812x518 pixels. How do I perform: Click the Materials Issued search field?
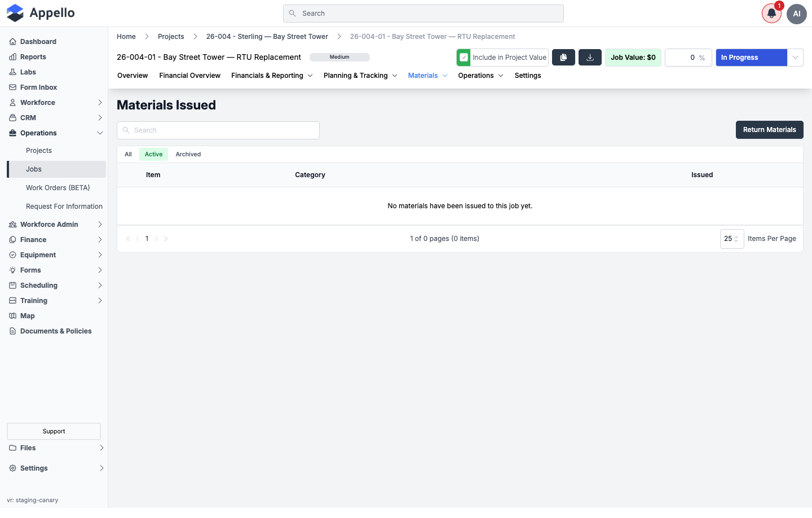pos(218,130)
